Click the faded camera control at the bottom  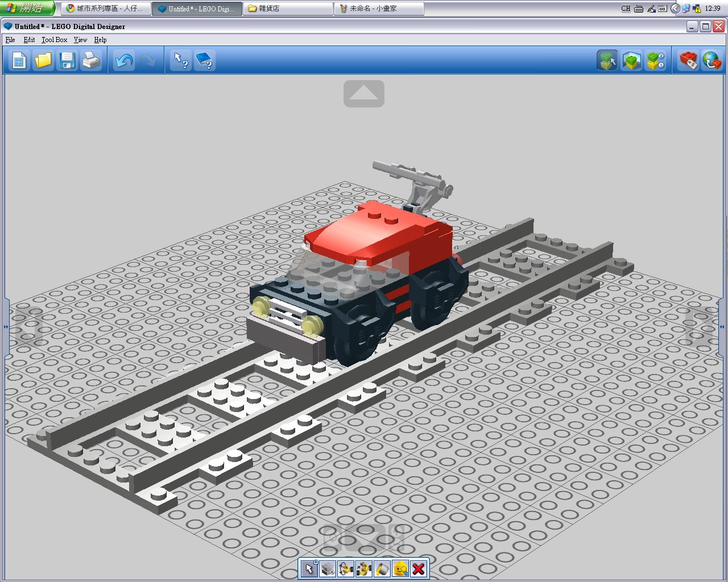364,537
